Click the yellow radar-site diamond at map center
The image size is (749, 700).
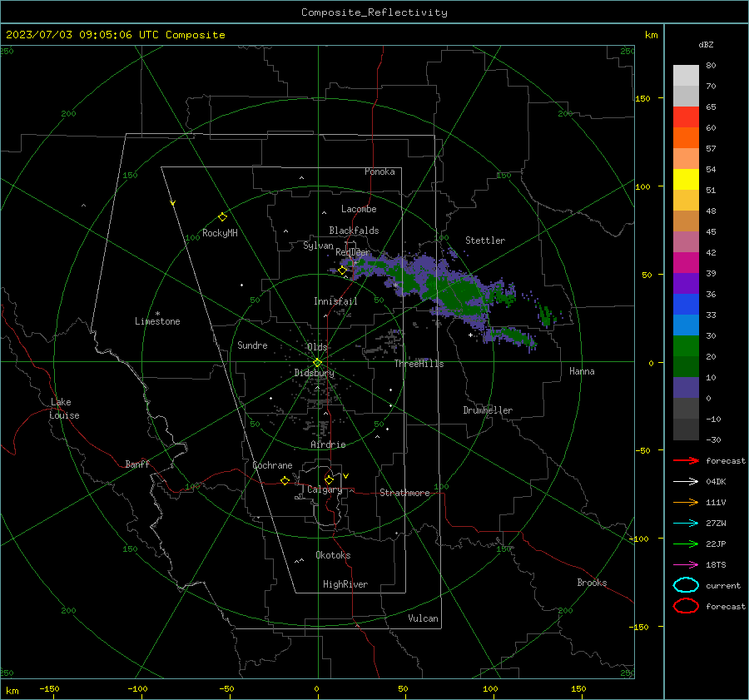tap(317, 363)
